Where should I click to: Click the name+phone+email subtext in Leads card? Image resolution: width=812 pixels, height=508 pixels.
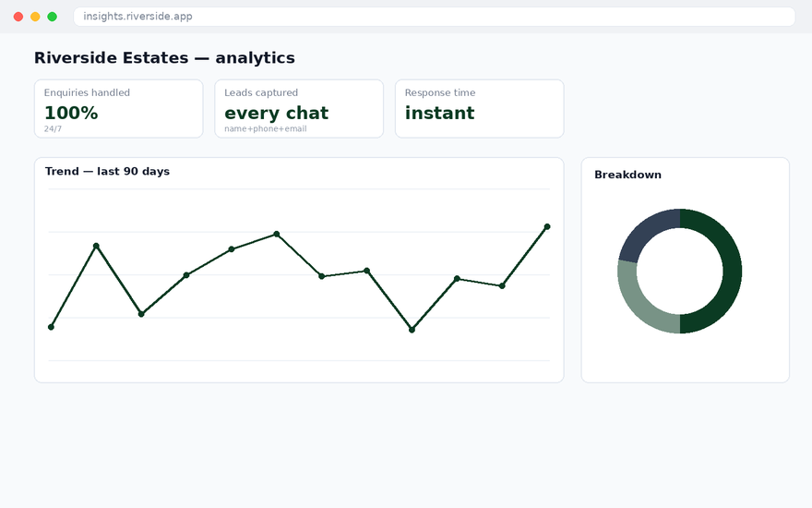click(x=266, y=128)
